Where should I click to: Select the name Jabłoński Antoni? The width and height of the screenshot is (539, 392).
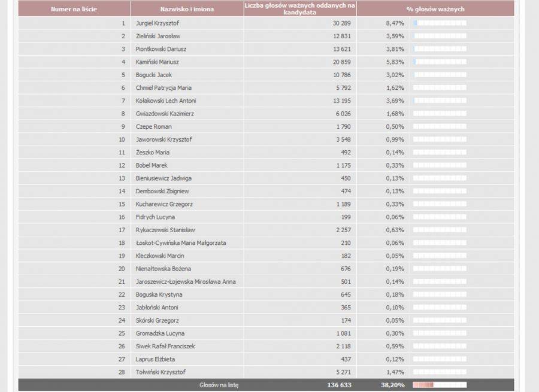[x=157, y=308]
